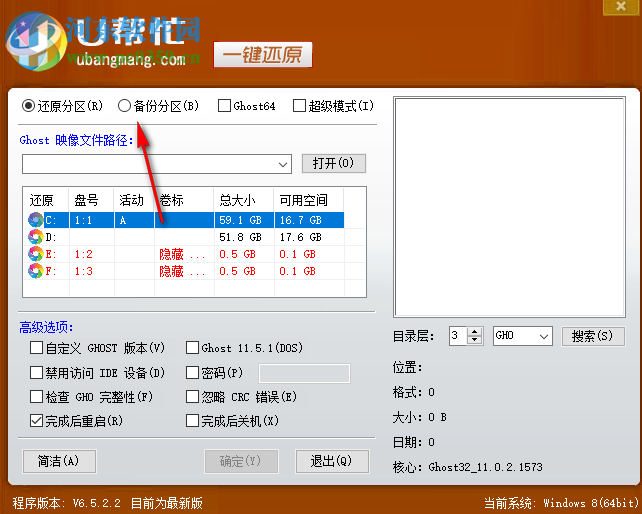Expand the Ghost image path dropdown

pyautogui.click(x=283, y=164)
